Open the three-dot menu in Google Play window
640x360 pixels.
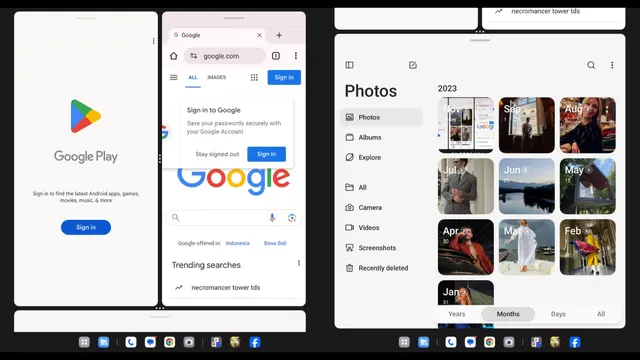[x=153, y=41]
